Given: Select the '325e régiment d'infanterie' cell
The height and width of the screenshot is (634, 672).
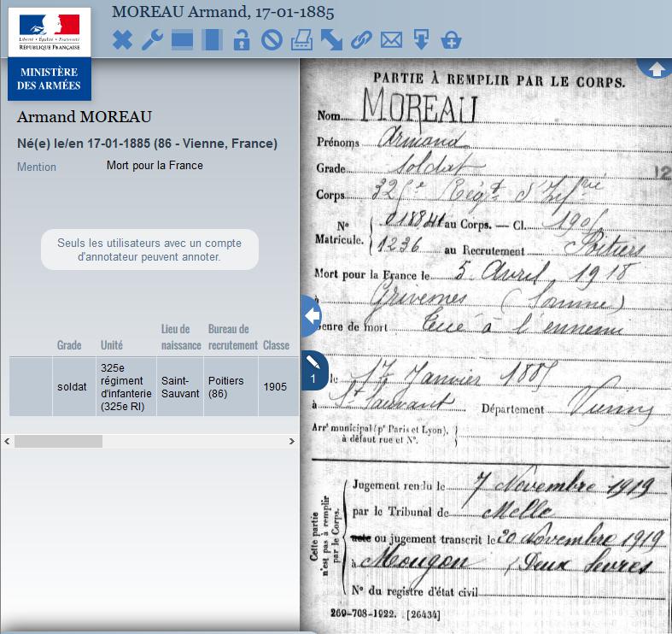Looking at the screenshot, I should 126,386.
